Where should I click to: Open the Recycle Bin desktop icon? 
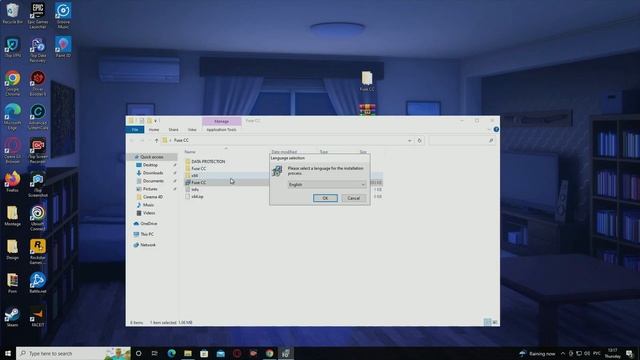(12, 13)
